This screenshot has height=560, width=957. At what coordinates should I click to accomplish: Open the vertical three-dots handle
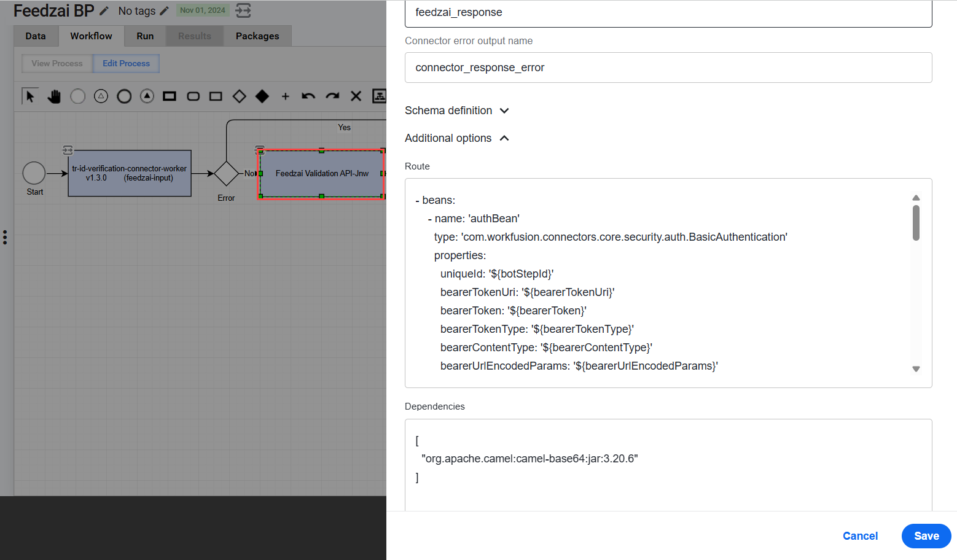point(5,238)
